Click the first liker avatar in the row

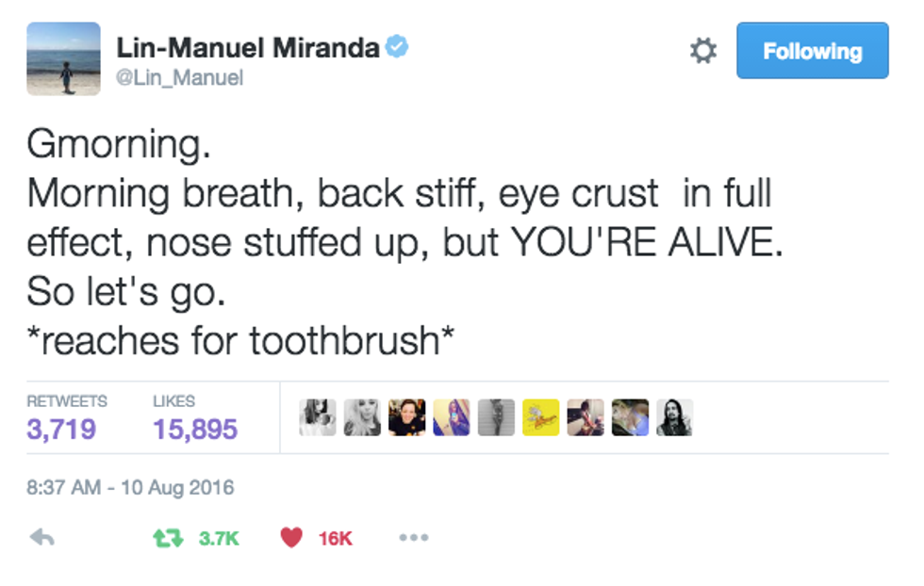317,417
